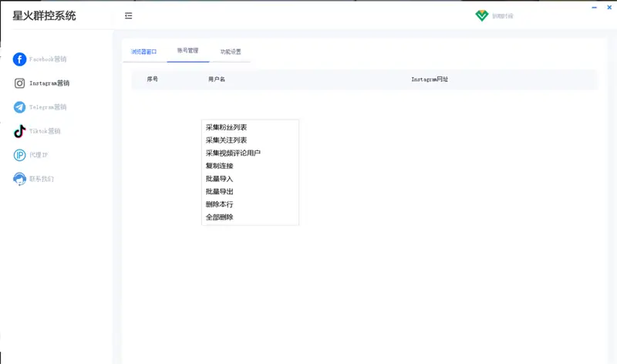Viewport: 617px width, 364px height.
Task: Choose 复制连接 from context menu
Action: tap(220, 166)
